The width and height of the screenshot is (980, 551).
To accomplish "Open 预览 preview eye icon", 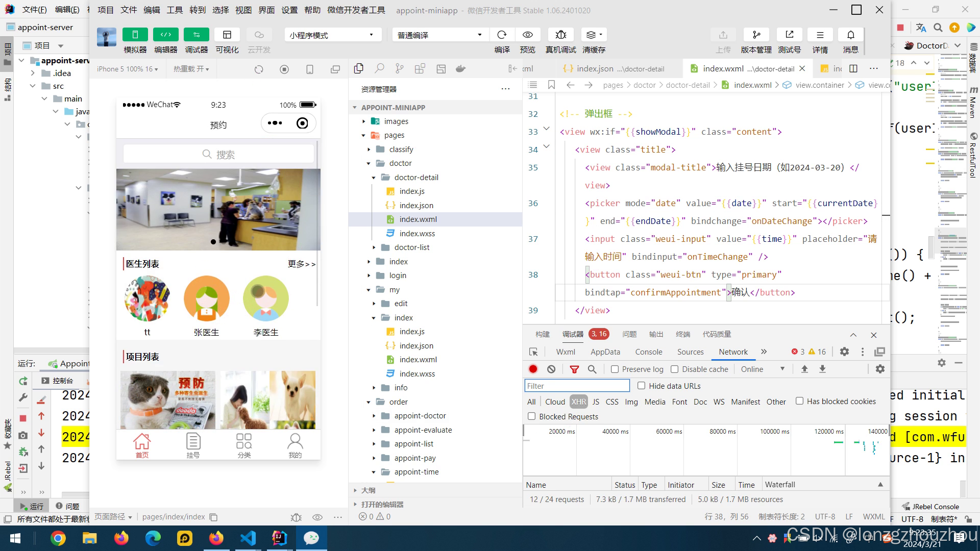I will pyautogui.click(x=527, y=35).
